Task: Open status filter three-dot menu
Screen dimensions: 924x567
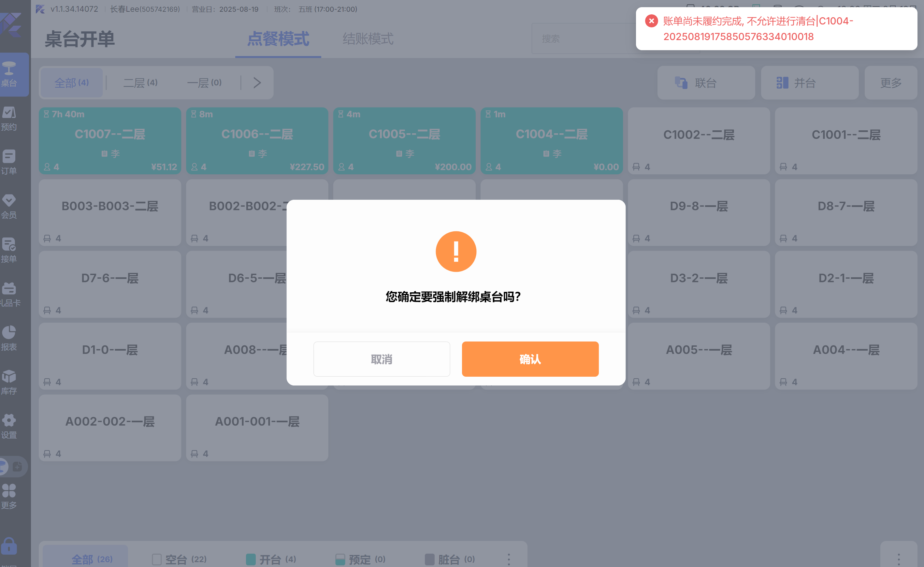Action: 509,559
